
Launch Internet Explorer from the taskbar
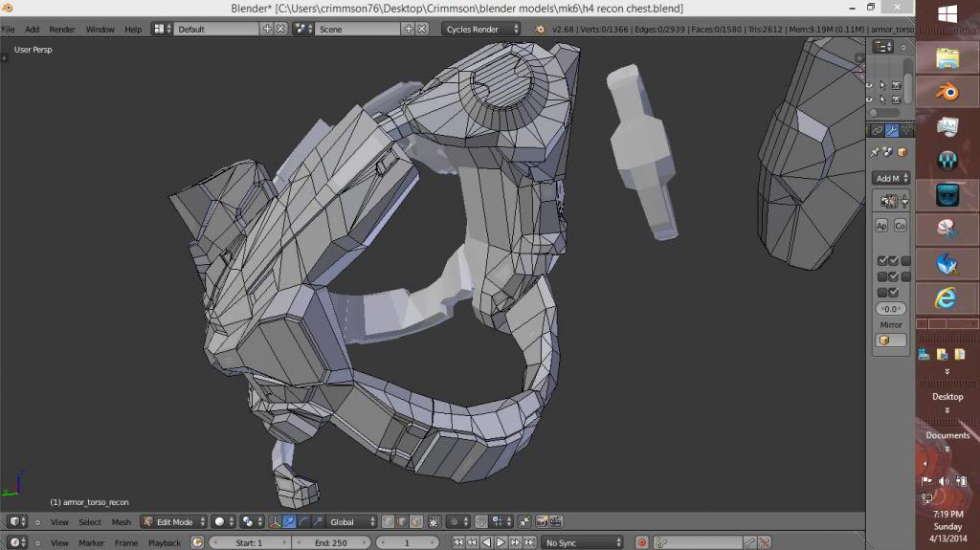click(x=947, y=297)
